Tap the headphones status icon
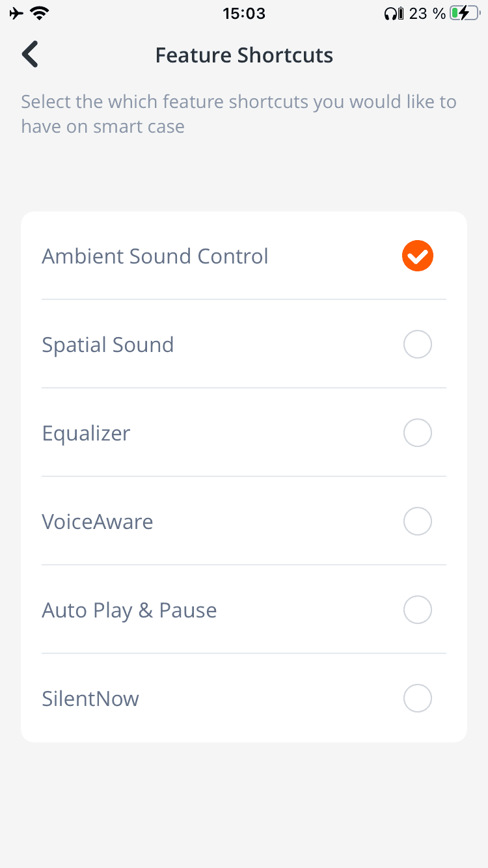Viewport: 488px width, 868px height. click(393, 14)
